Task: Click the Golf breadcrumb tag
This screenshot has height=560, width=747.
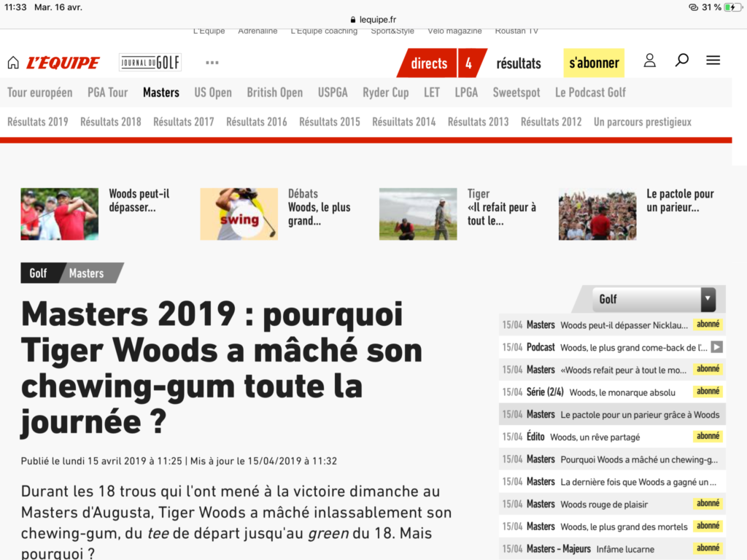Action: pos(39,273)
